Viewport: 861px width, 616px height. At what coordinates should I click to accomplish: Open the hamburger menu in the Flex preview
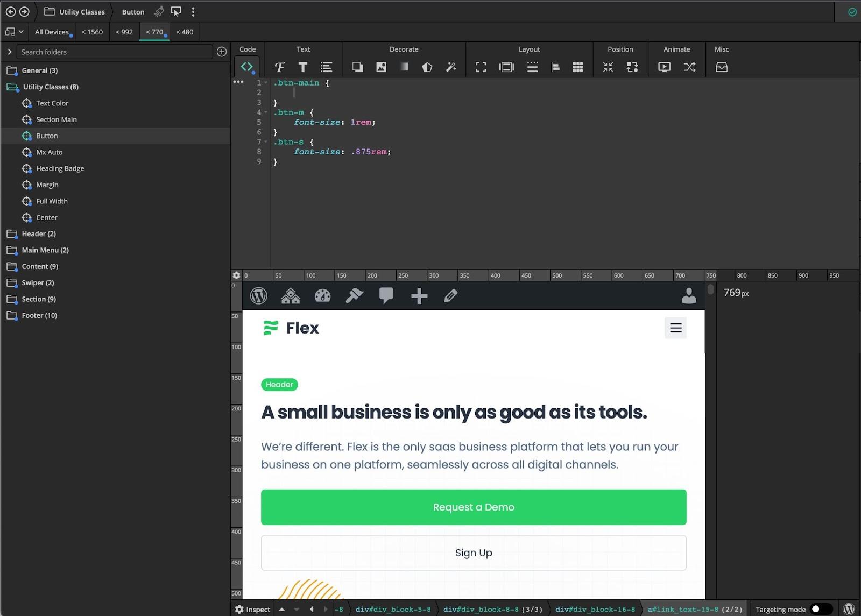coord(675,328)
